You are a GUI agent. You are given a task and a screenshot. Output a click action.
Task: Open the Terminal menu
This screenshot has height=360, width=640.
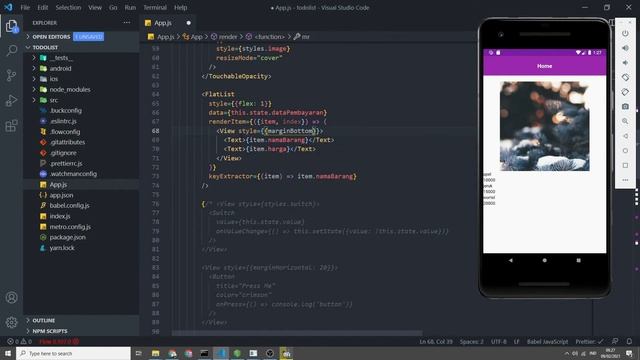(x=155, y=7)
